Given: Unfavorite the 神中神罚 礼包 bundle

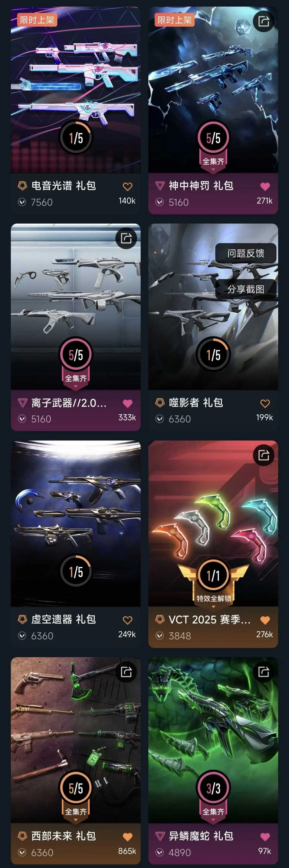Looking at the screenshot, I should click(265, 186).
